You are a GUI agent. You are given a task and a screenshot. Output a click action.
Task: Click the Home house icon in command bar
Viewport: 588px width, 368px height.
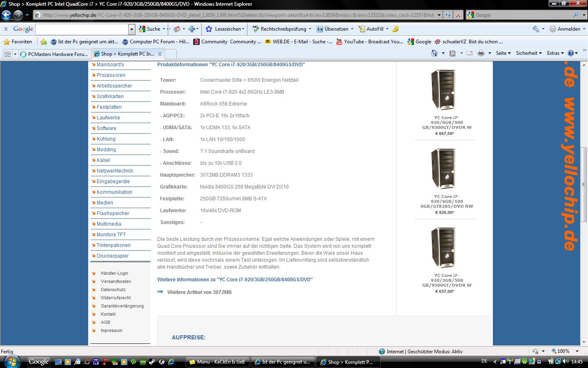(x=434, y=53)
